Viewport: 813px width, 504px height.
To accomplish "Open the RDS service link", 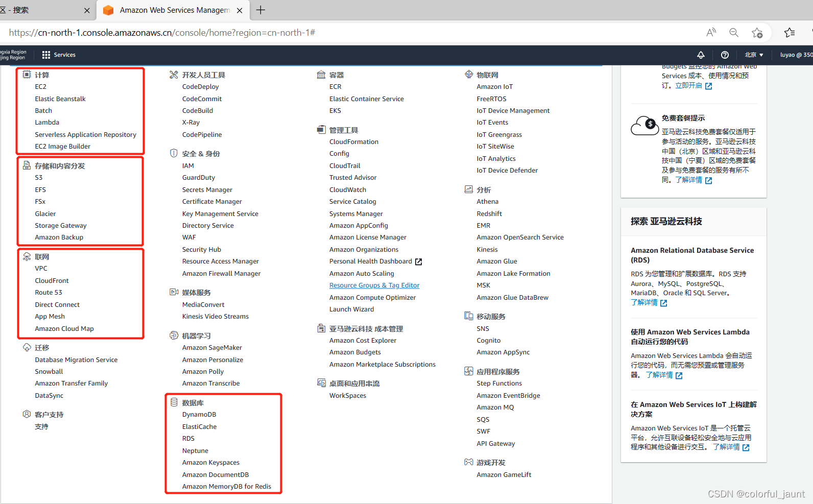I will (x=188, y=439).
